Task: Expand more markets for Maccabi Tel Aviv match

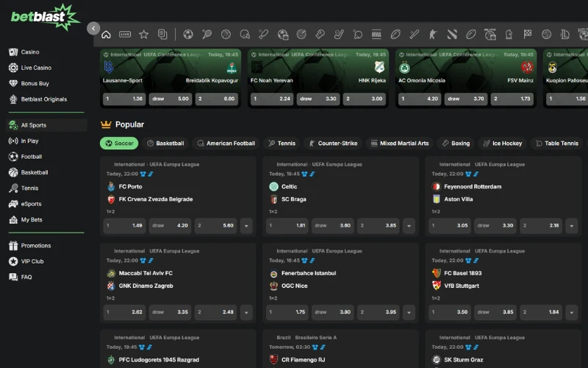Action: [246, 312]
